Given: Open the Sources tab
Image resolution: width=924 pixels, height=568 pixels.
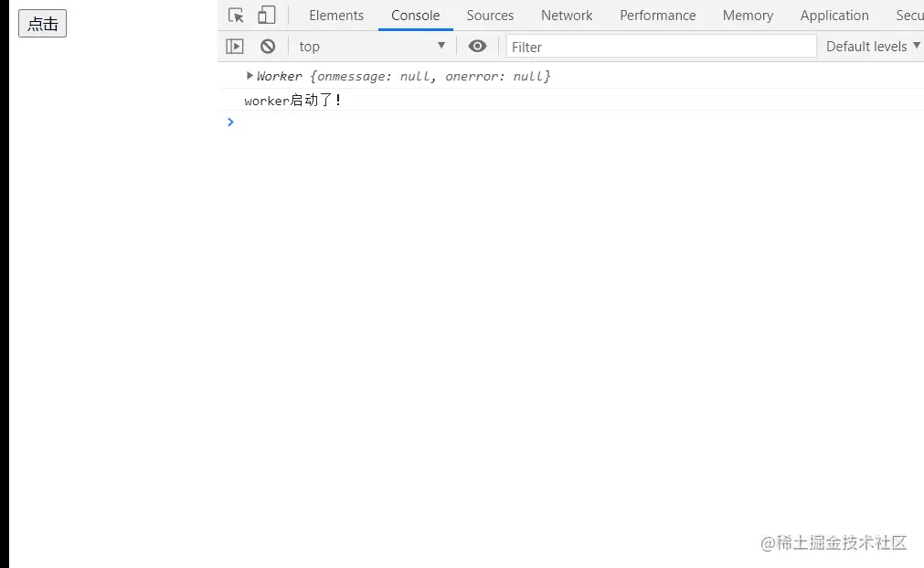Looking at the screenshot, I should pyautogui.click(x=490, y=16).
